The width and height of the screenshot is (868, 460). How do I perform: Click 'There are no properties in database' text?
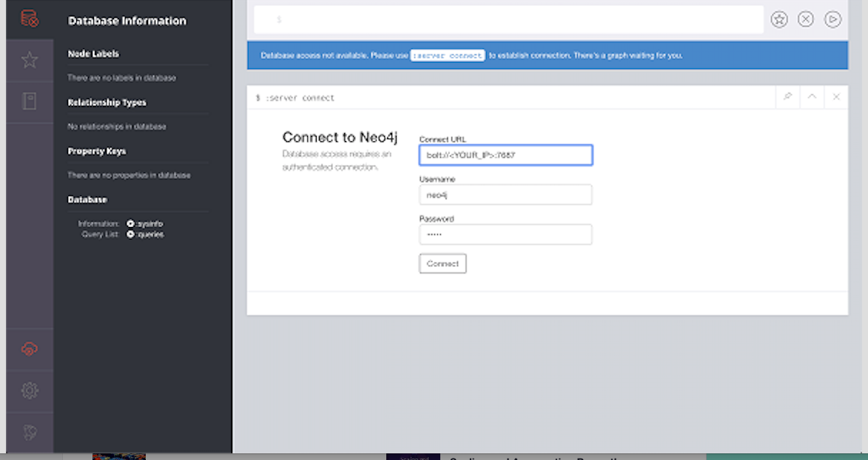point(129,175)
